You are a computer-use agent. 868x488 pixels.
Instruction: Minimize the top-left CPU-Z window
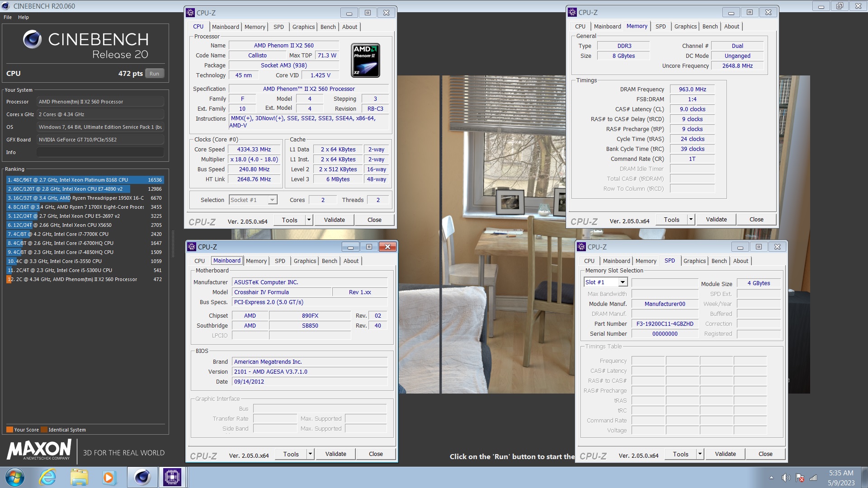[x=349, y=13]
